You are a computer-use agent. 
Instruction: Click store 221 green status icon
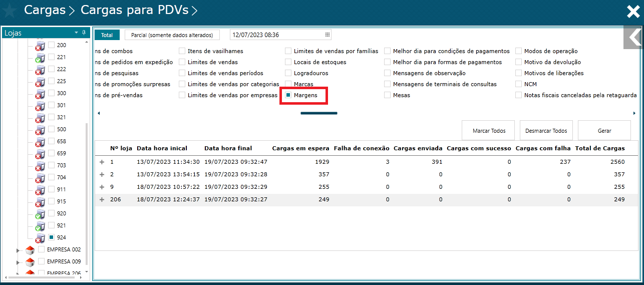click(40, 58)
